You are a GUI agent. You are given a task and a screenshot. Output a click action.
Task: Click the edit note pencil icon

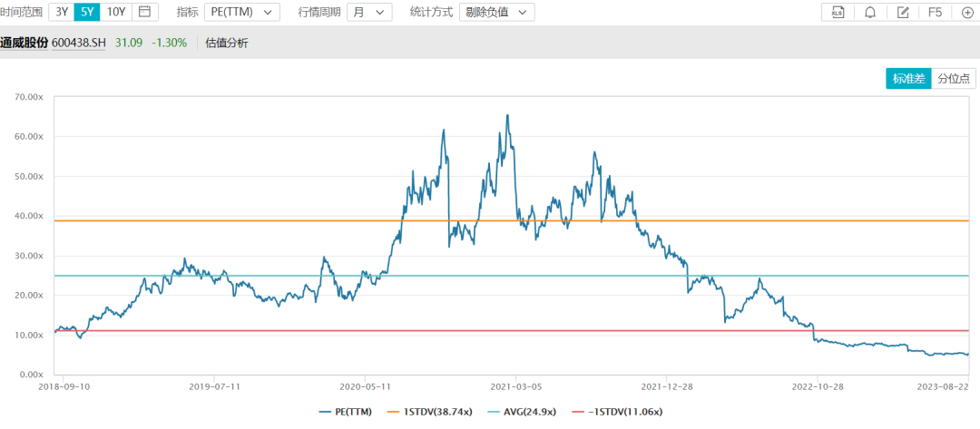click(x=903, y=12)
